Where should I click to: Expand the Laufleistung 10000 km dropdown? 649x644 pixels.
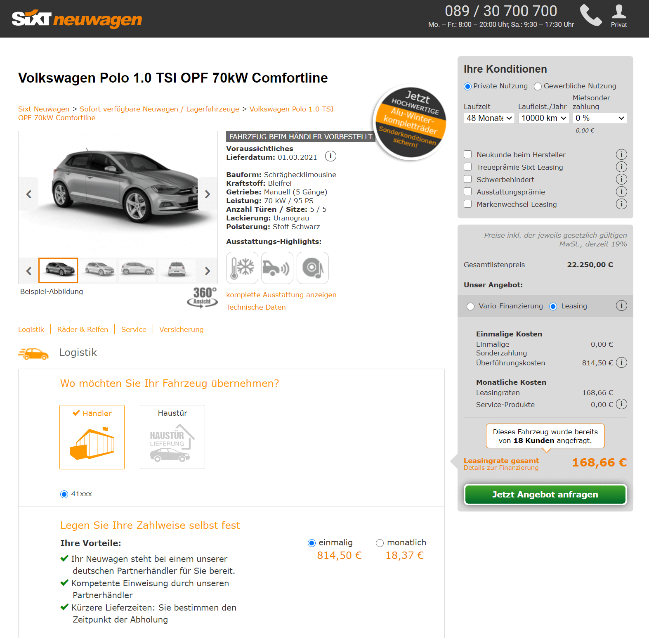pyautogui.click(x=544, y=118)
